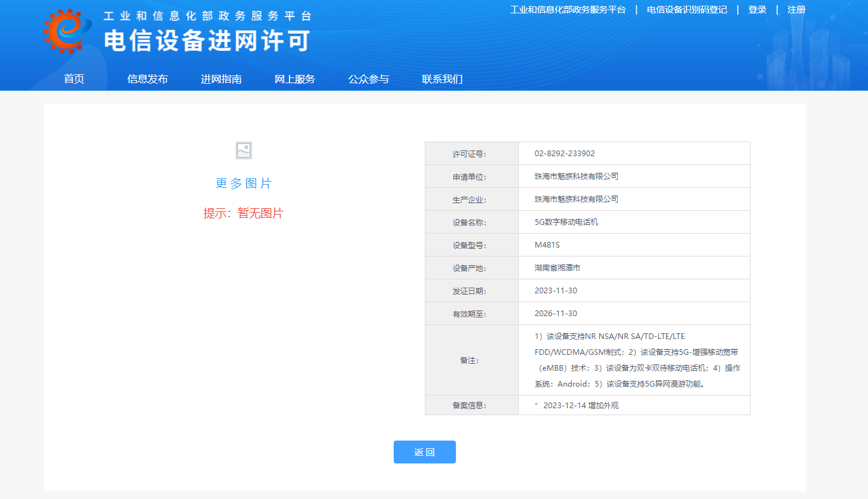Click 联系我们 in the navigation bar

coord(442,79)
